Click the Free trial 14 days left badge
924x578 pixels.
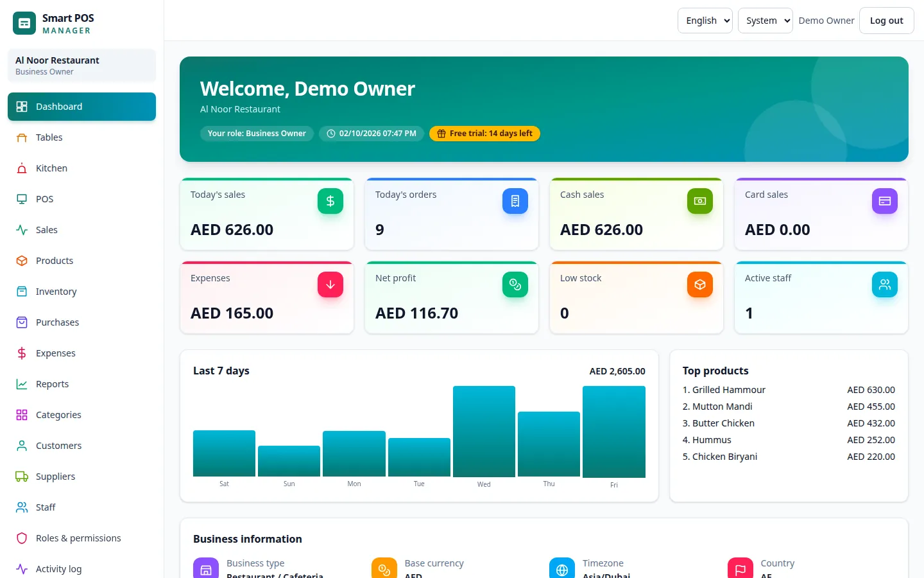pyautogui.click(x=484, y=134)
